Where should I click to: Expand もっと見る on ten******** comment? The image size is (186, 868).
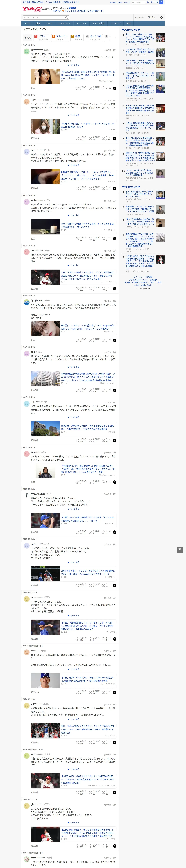coord(73,265)
